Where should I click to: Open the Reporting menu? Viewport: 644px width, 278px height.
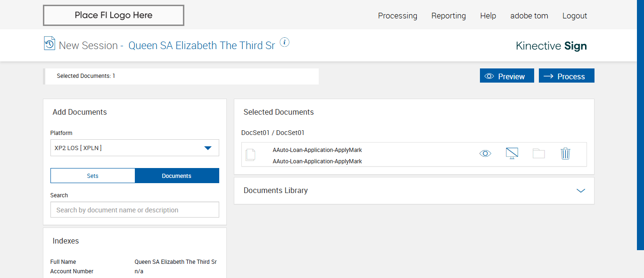click(448, 16)
